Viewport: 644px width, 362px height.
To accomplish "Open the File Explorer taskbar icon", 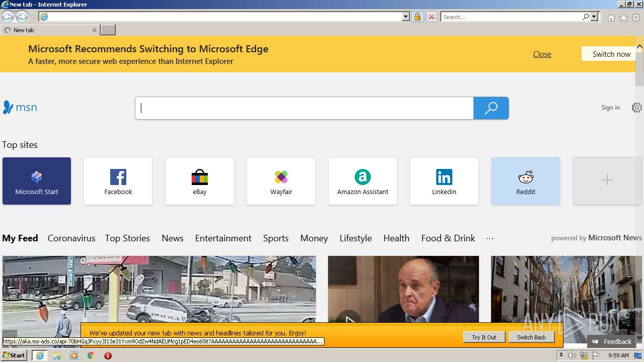I will click(x=57, y=355).
